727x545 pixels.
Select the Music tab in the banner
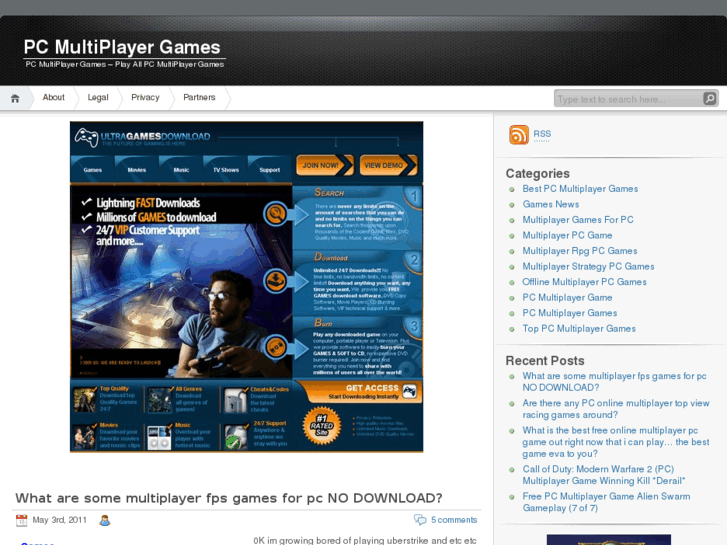181,170
